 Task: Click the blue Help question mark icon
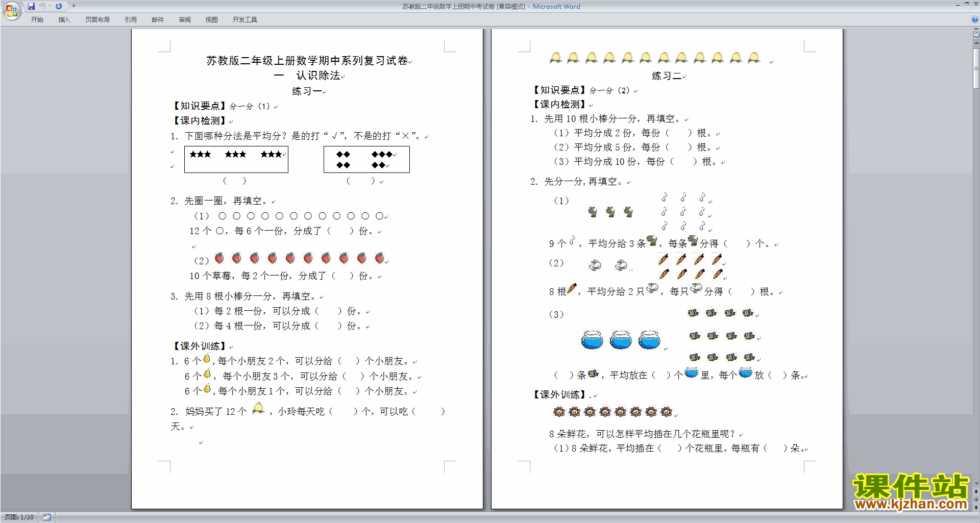975,20
